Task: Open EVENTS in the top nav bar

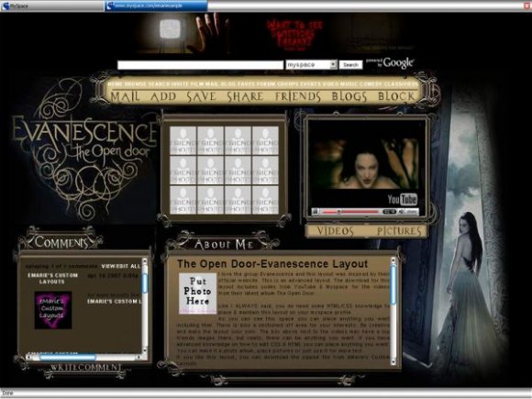Action: click(310, 83)
